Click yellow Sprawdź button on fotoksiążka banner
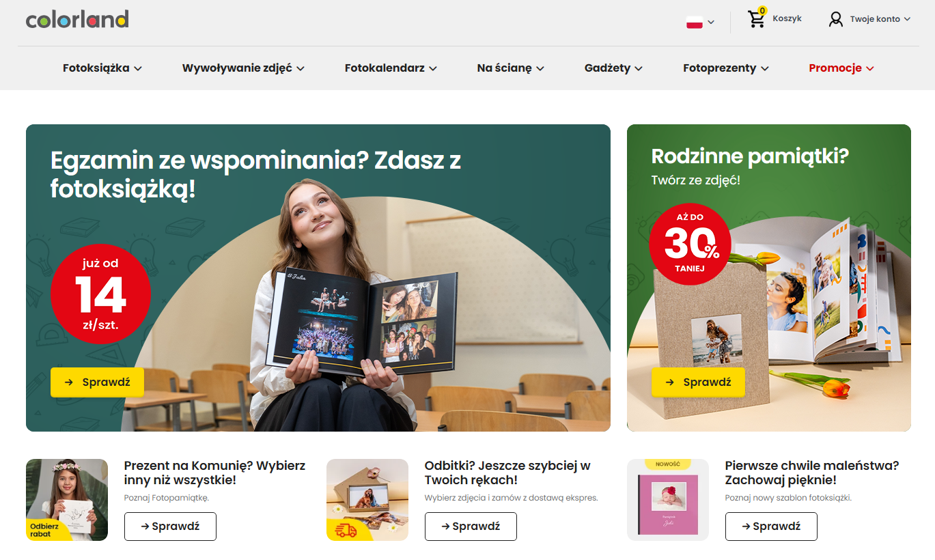935x560 pixels. point(97,382)
